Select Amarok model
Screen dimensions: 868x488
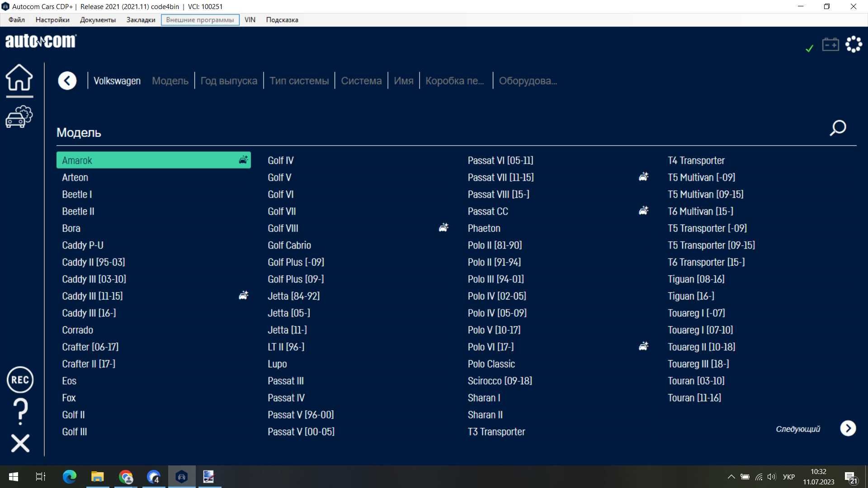154,160
